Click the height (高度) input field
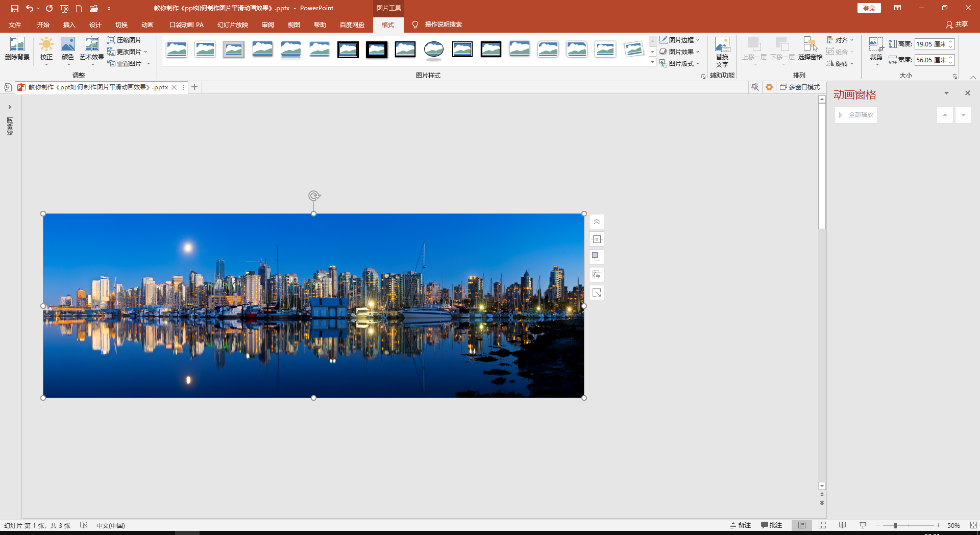This screenshot has height=535, width=980. point(930,44)
